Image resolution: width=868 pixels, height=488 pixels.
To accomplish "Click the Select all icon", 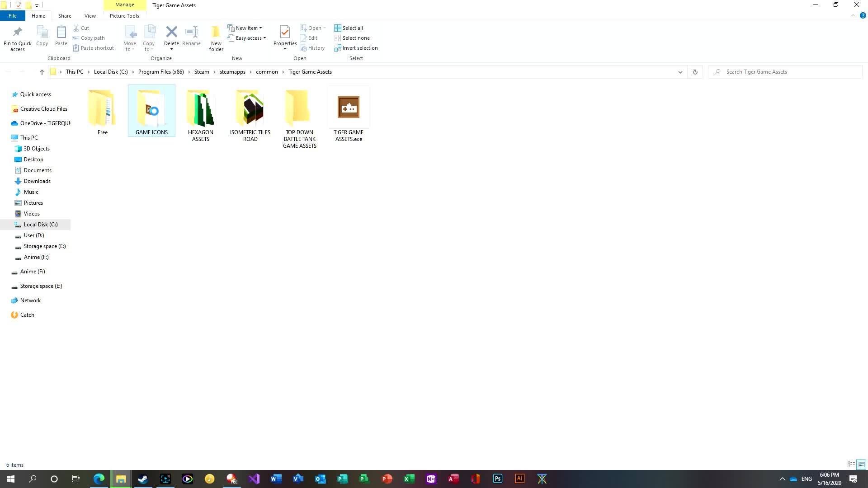I will (338, 28).
